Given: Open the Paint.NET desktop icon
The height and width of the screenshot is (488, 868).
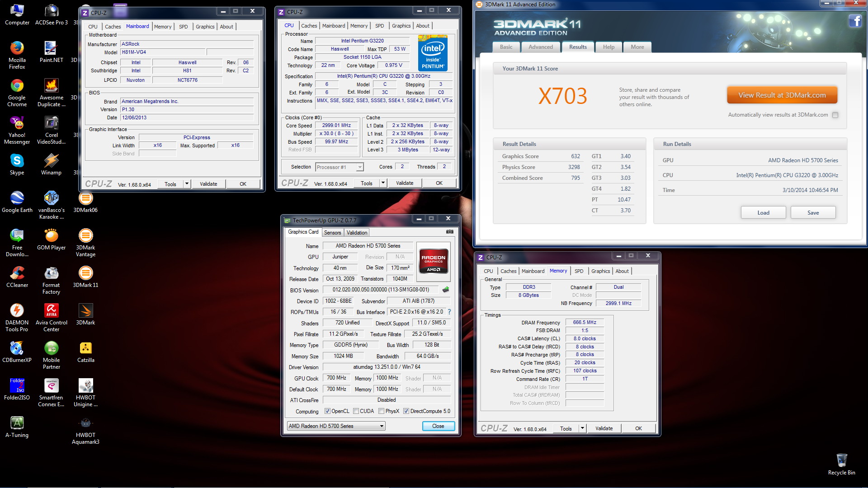Looking at the screenshot, I should click(51, 52).
